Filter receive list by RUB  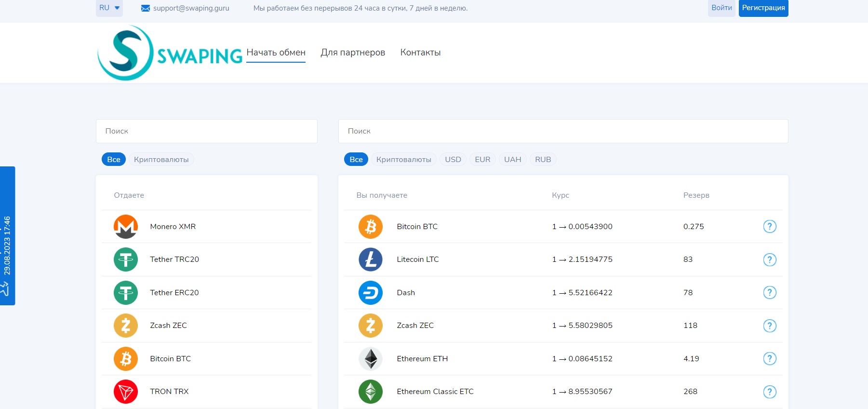point(543,160)
